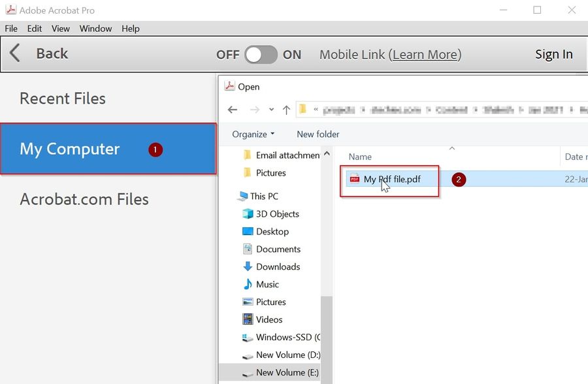588x384 pixels.
Task: Open the Window menu
Action: pyautogui.click(x=95, y=29)
